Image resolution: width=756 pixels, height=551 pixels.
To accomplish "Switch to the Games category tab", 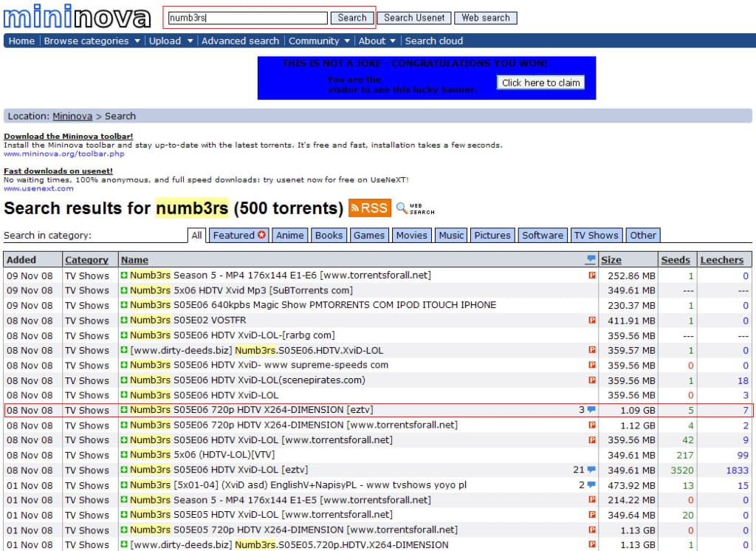I will point(369,236).
